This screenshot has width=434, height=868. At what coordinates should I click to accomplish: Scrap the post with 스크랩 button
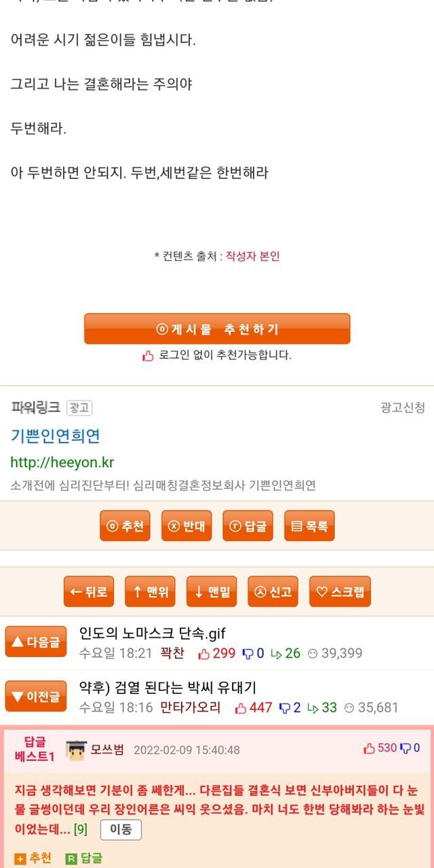click(x=340, y=591)
